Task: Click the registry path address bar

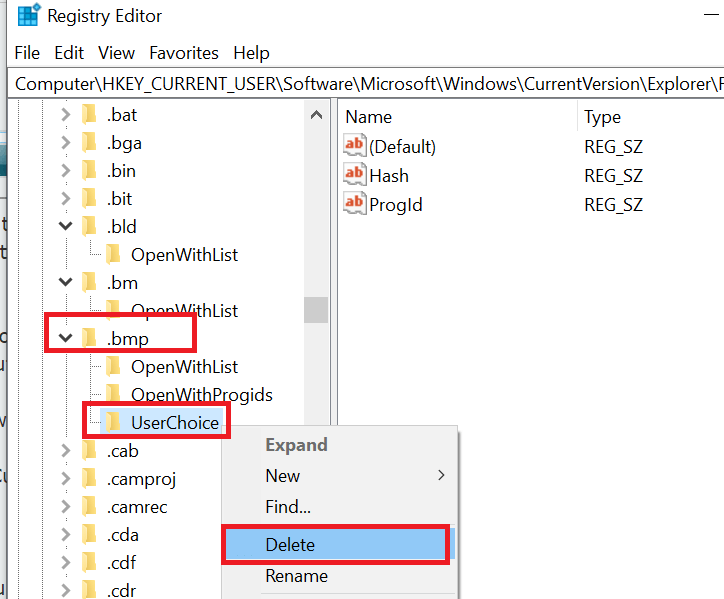Action: pos(366,84)
